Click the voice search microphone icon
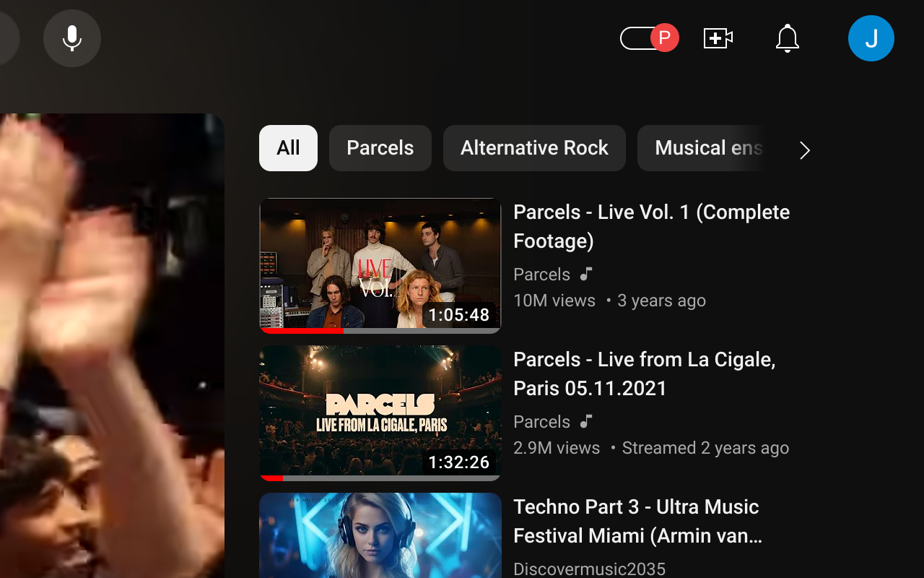 [x=71, y=38]
